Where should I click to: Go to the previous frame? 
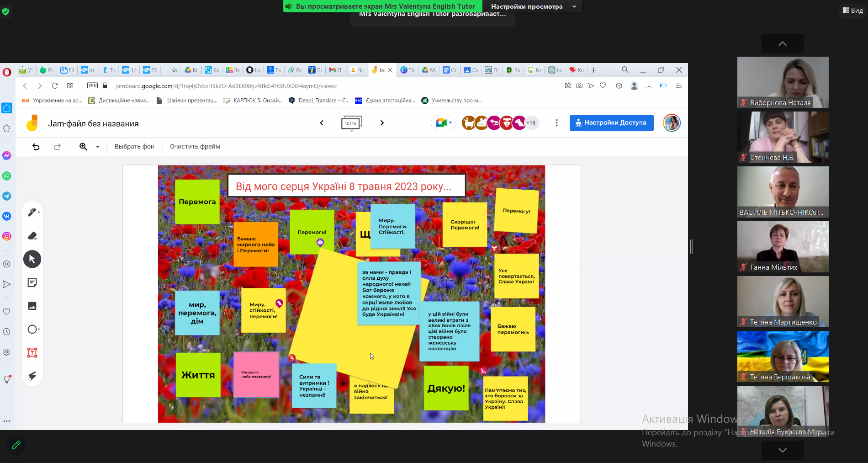click(322, 122)
